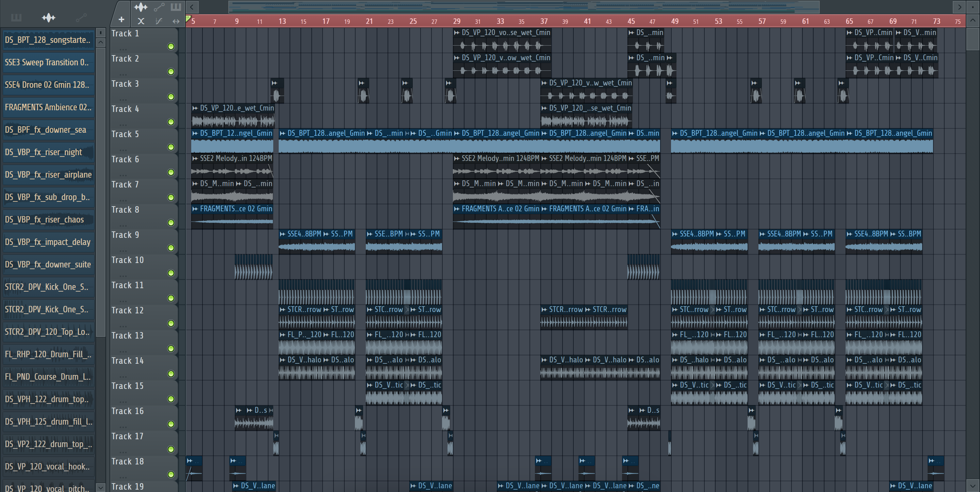Select the Track 3 header label

125,84
